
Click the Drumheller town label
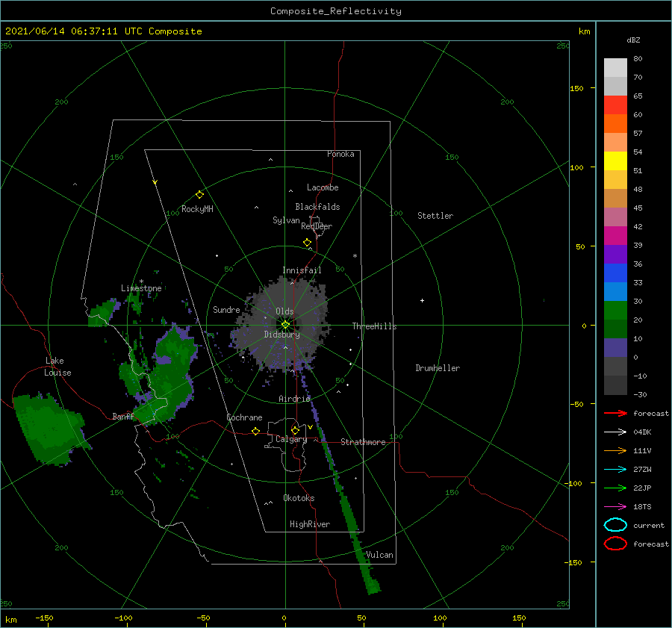click(x=438, y=368)
